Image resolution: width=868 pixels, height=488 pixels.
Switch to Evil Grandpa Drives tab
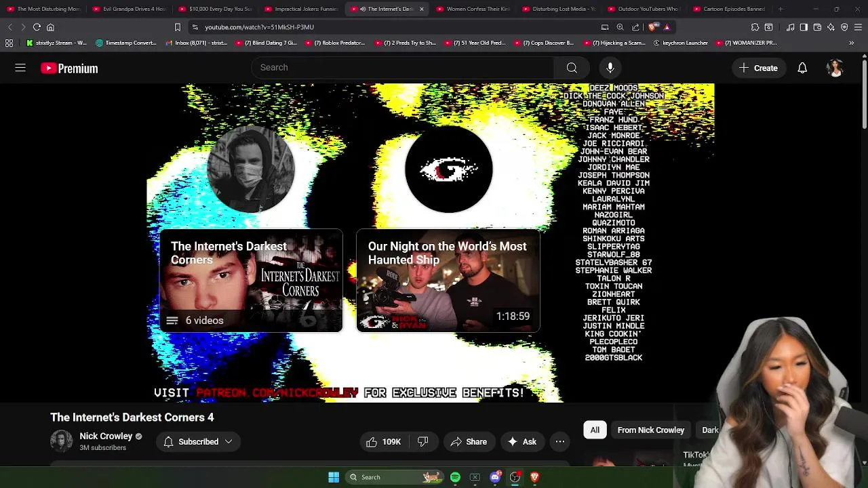coord(129,9)
